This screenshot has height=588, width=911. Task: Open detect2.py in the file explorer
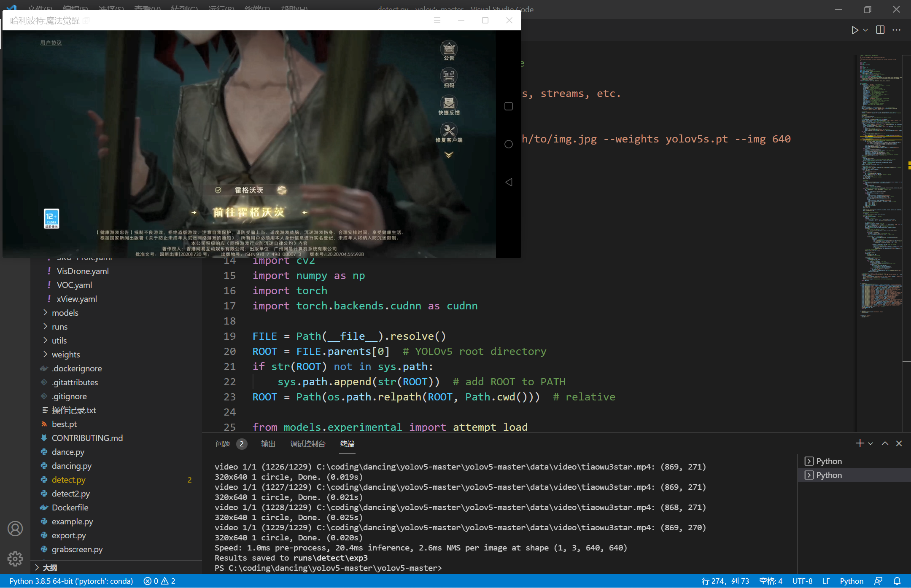pyautogui.click(x=70, y=494)
